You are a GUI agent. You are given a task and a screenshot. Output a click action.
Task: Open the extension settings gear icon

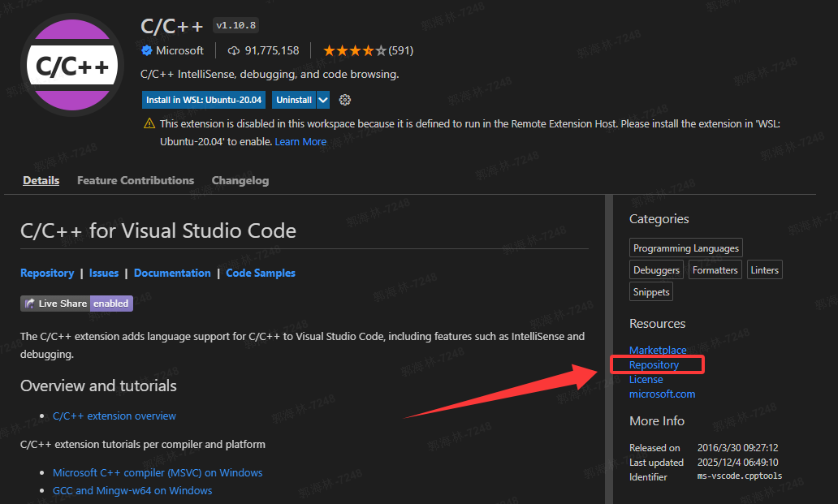point(344,99)
